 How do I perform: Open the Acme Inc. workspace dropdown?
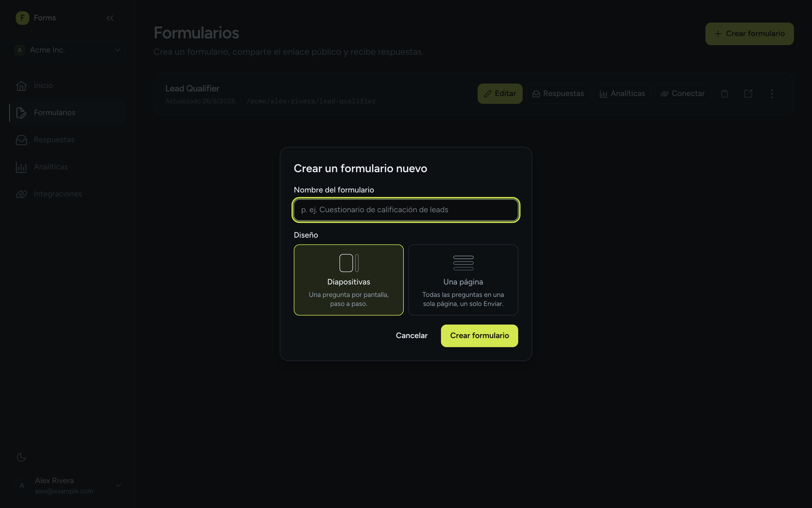pyautogui.click(x=67, y=50)
